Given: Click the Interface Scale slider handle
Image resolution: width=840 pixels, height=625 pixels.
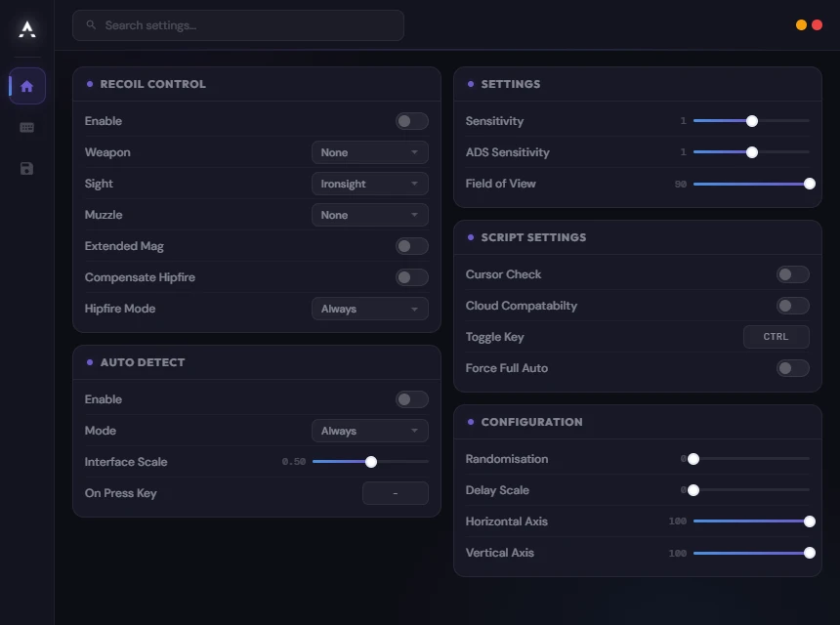Looking at the screenshot, I should (371, 462).
